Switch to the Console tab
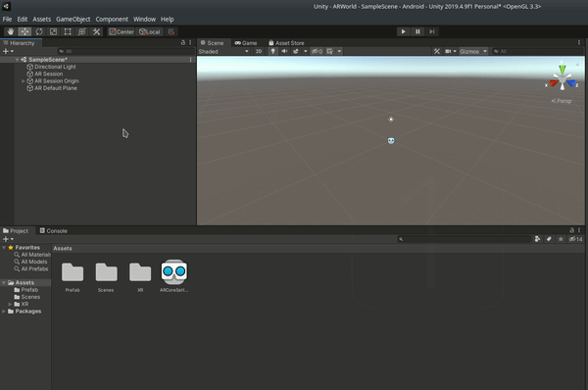This screenshot has width=588, height=390. click(x=54, y=230)
